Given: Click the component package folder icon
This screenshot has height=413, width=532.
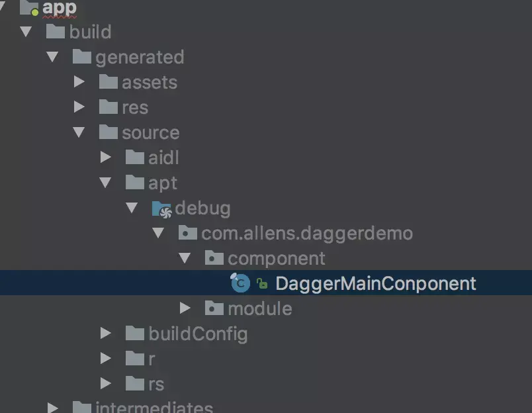Looking at the screenshot, I should click(x=214, y=258).
